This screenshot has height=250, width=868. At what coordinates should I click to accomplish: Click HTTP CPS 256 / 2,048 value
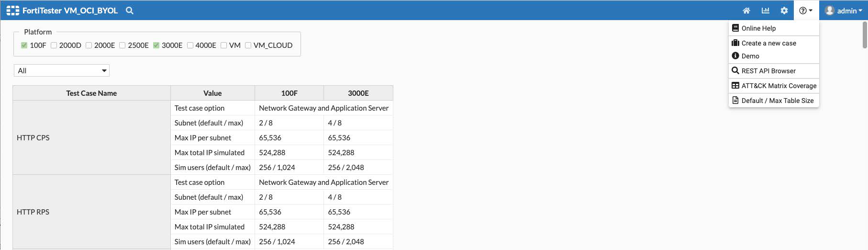pyautogui.click(x=346, y=168)
